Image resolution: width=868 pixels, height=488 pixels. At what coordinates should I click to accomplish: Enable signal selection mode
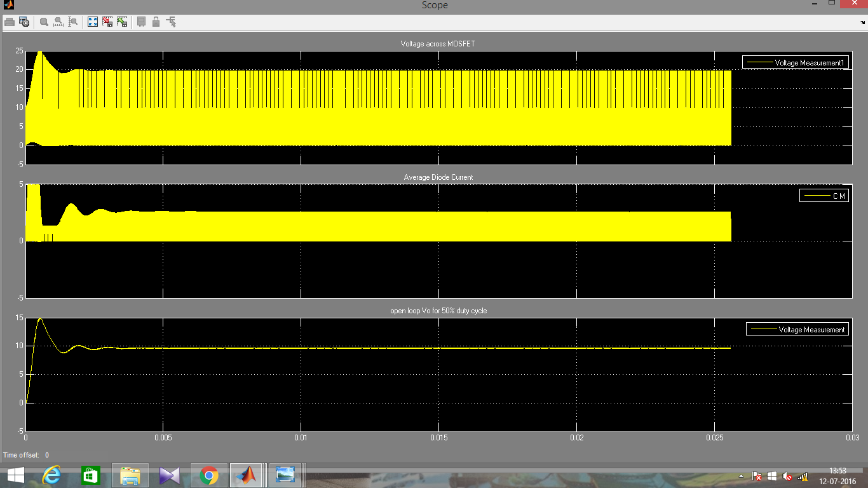coord(170,22)
